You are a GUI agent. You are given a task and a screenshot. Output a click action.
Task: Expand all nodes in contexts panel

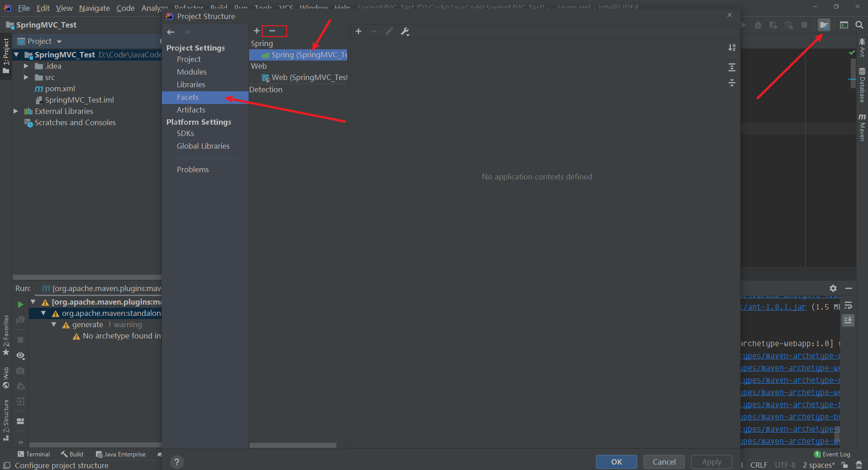tap(732, 67)
